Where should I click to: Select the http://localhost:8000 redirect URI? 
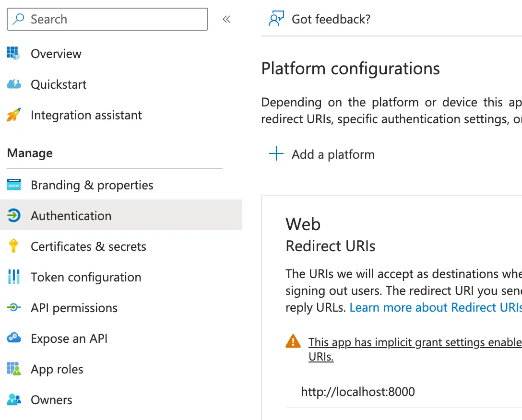click(358, 391)
